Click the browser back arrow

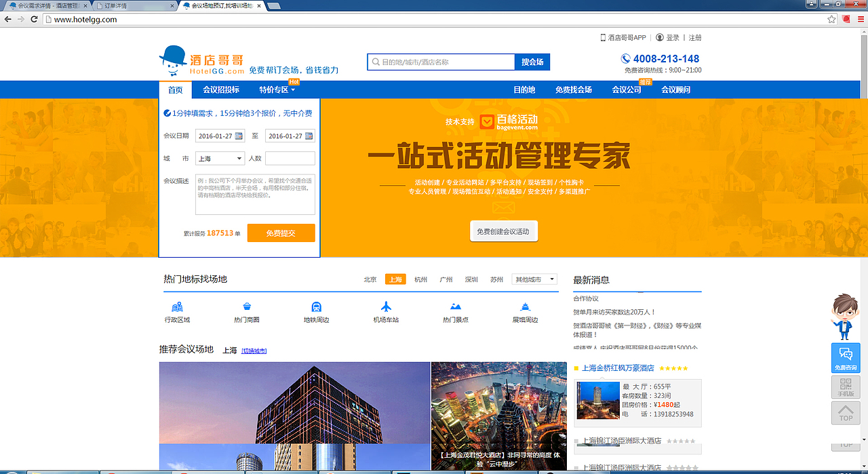7,19
